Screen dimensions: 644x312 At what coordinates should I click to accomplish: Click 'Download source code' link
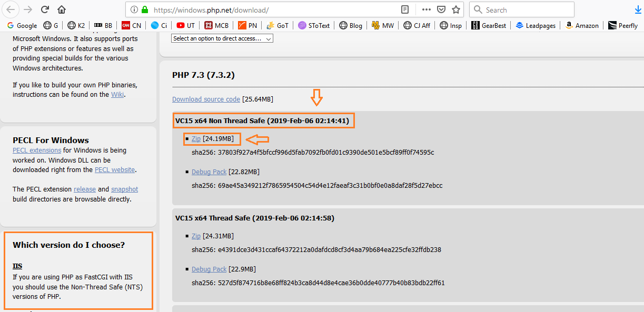pyautogui.click(x=206, y=99)
